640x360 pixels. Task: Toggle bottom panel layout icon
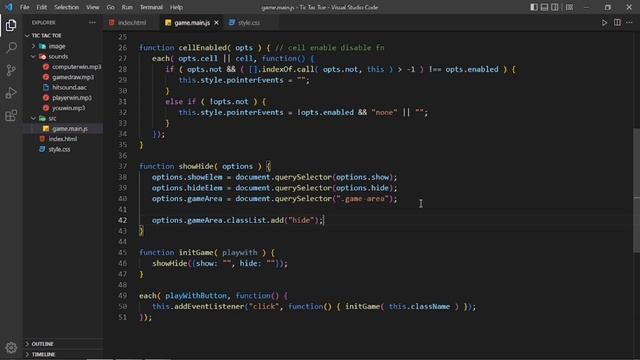(x=544, y=7)
